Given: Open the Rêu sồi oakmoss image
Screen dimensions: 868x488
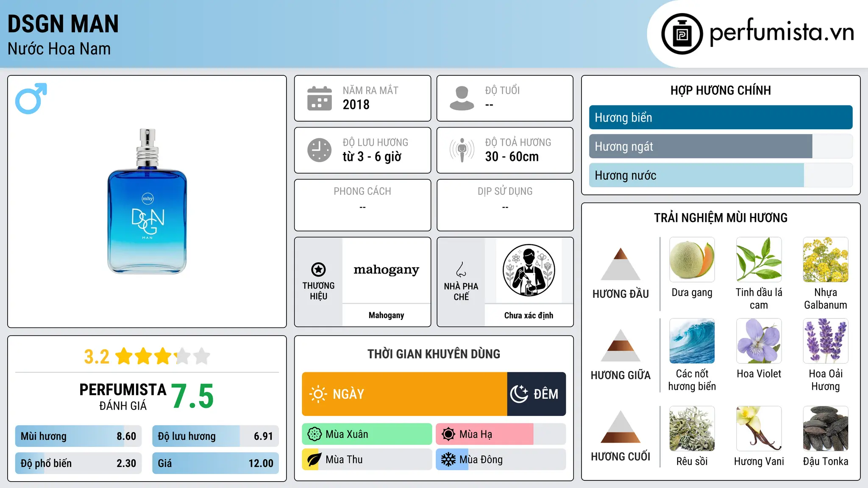Looking at the screenshot, I should coord(692,429).
